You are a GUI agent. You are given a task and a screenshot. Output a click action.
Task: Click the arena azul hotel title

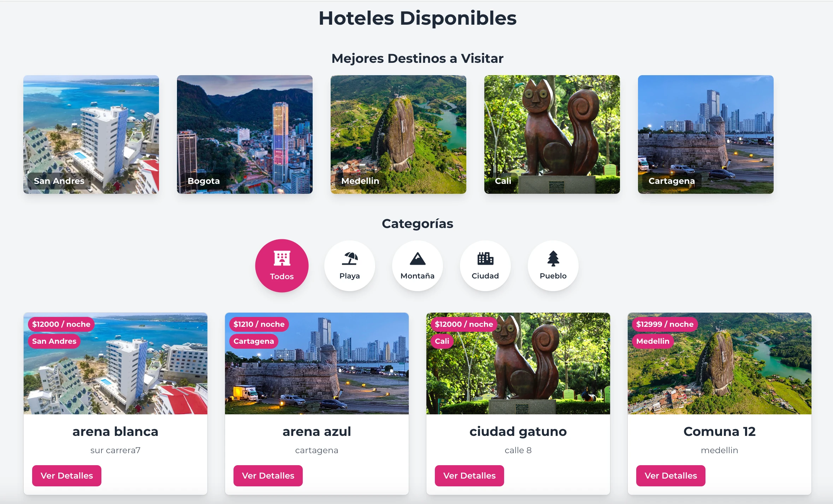click(x=317, y=432)
